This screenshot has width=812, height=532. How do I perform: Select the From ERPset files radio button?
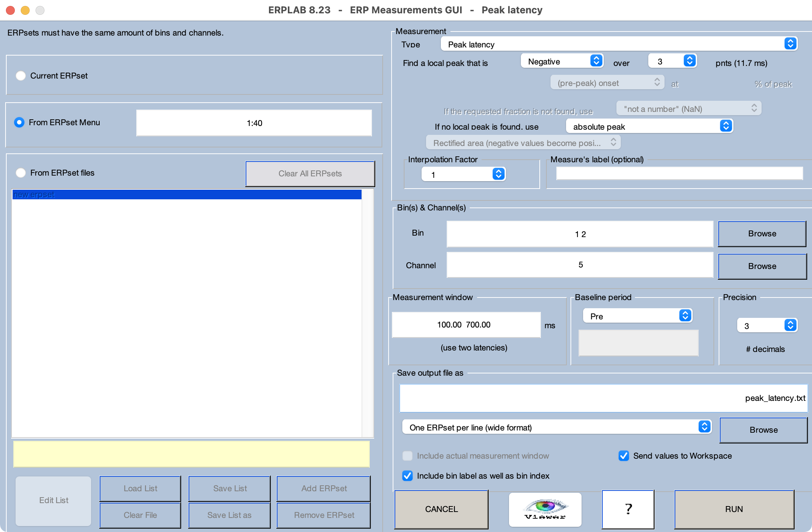21,173
